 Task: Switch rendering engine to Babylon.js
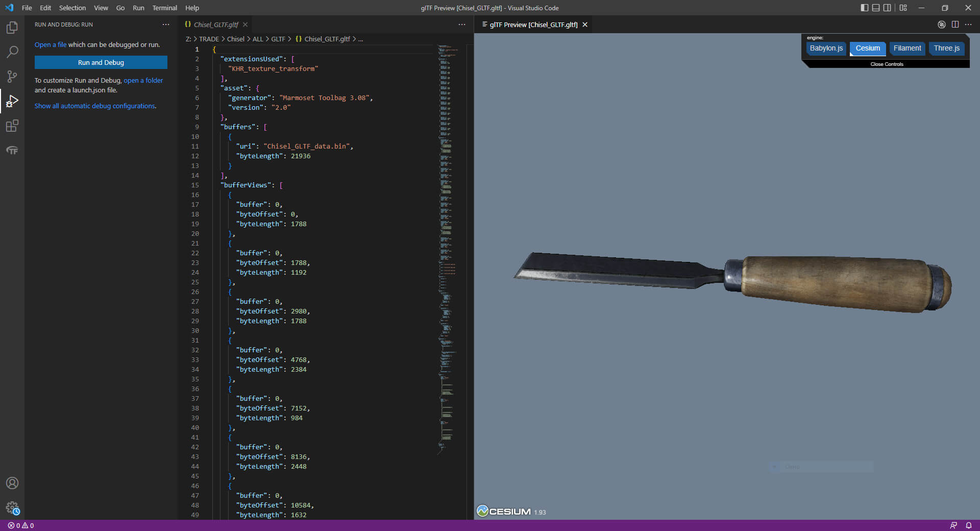point(826,48)
